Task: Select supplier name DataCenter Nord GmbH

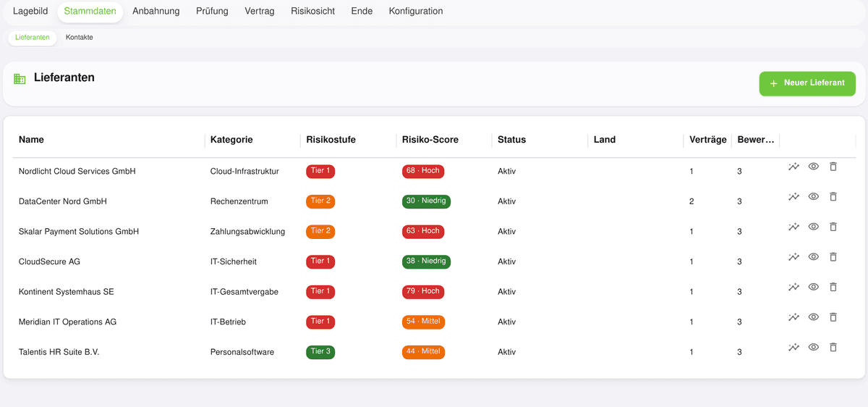Action: click(63, 201)
